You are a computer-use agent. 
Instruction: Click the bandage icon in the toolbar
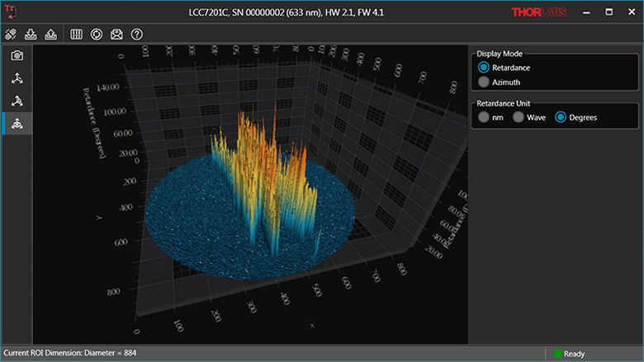click(x=11, y=34)
